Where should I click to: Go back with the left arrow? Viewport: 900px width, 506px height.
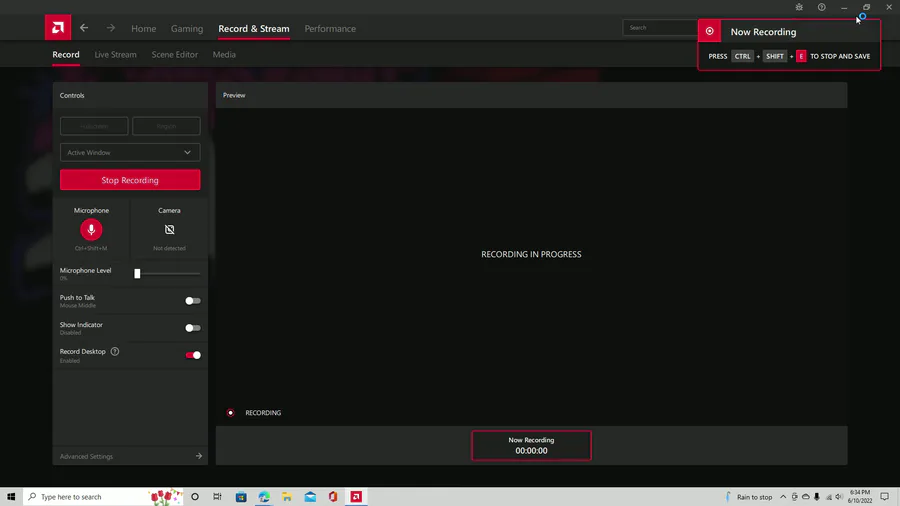coord(84,28)
